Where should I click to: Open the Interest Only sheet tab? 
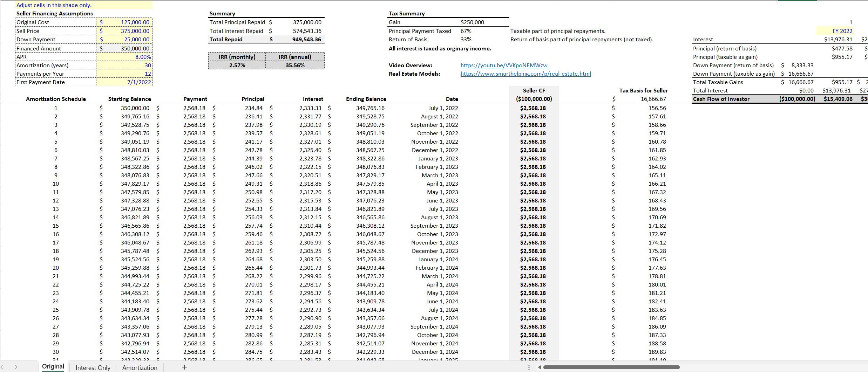pos(93,367)
